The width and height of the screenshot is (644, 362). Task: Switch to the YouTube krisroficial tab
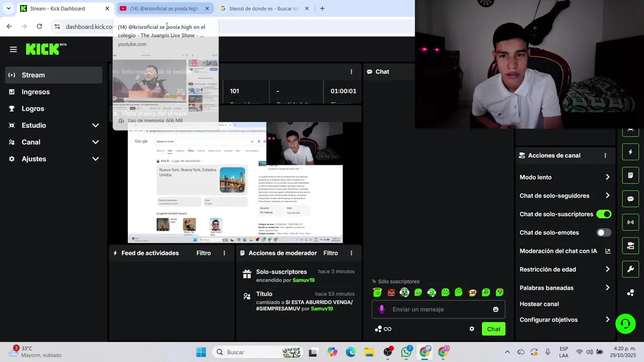(x=164, y=9)
